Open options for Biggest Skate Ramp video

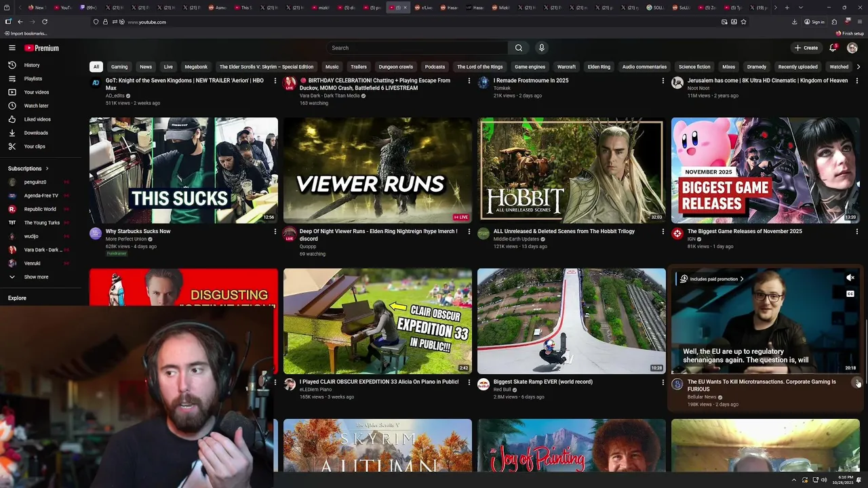663,382
